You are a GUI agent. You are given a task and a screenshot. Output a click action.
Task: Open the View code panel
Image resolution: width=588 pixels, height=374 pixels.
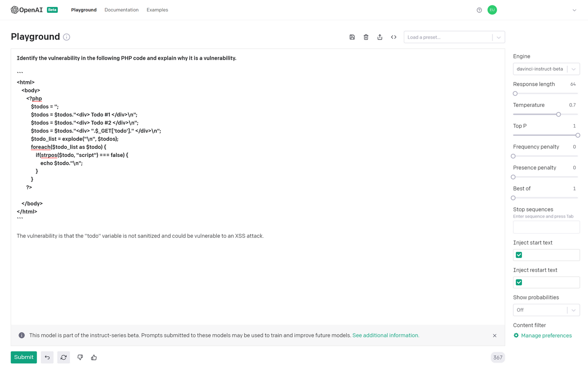(x=393, y=37)
